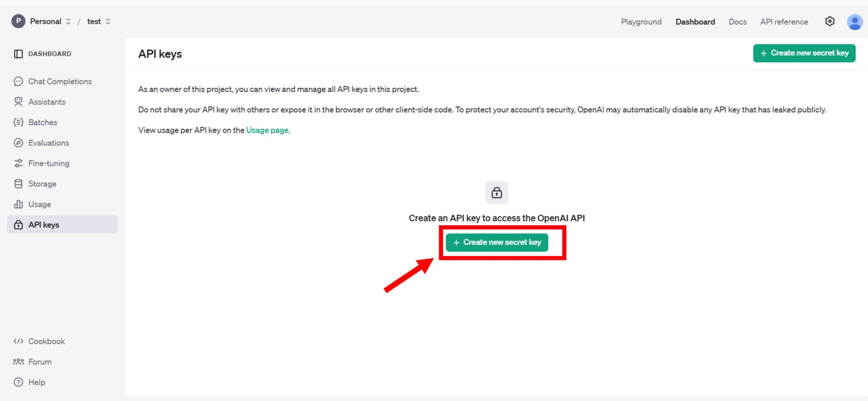
Task: Click the settings gear icon
Action: [830, 21]
